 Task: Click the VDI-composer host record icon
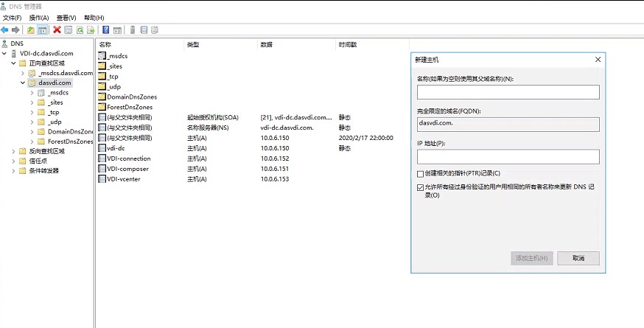(x=102, y=169)
